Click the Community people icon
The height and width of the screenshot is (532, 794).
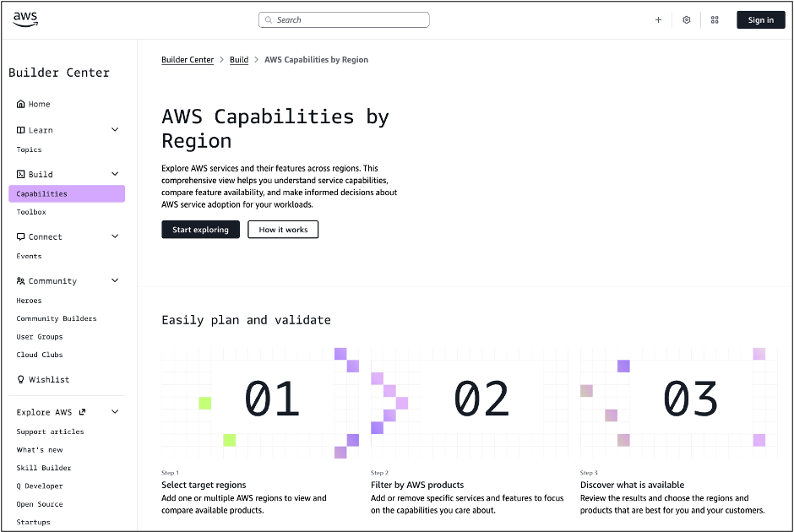(x=21, y=281)
